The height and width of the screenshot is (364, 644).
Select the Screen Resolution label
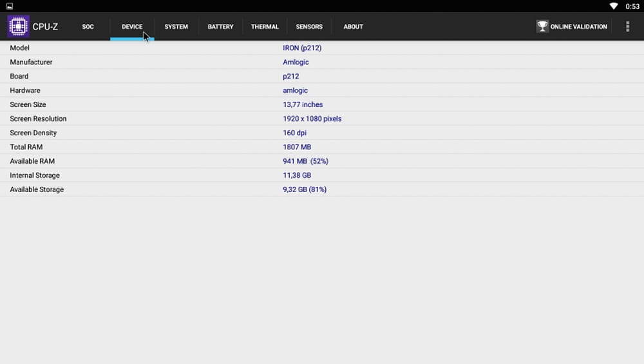38,119
